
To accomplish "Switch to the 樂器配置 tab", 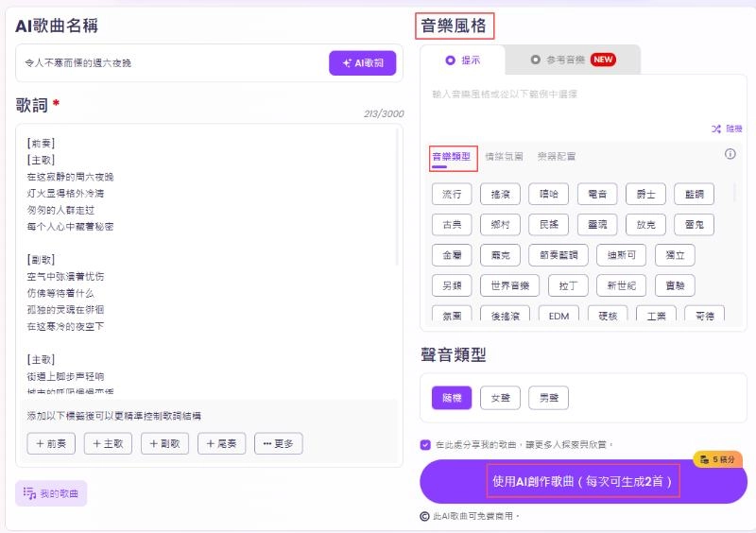I will tap(557, 157).
